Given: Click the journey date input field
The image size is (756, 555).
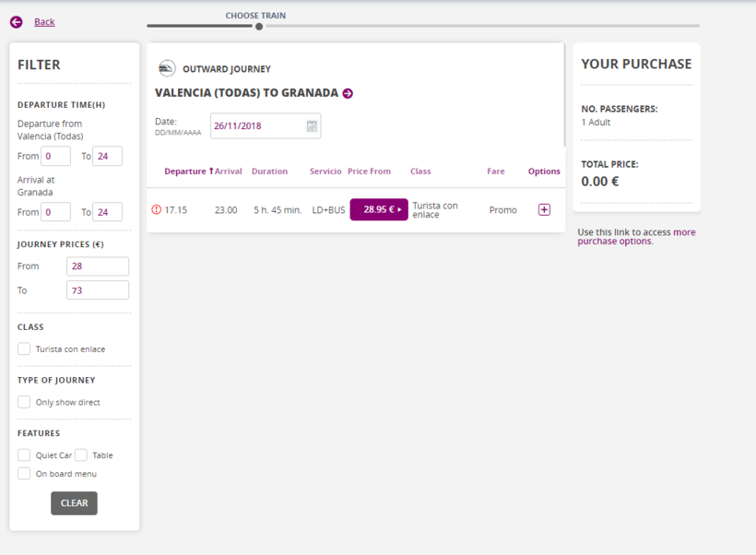Looking at the screenshot, I should click(256, 126).
